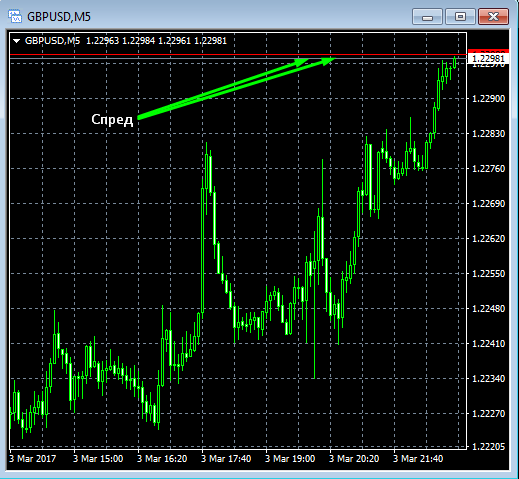519x479 pixels.
Task: Click the 3 Mar 19:00 time label
Action: pyautogui.click(x=290, y=459)
